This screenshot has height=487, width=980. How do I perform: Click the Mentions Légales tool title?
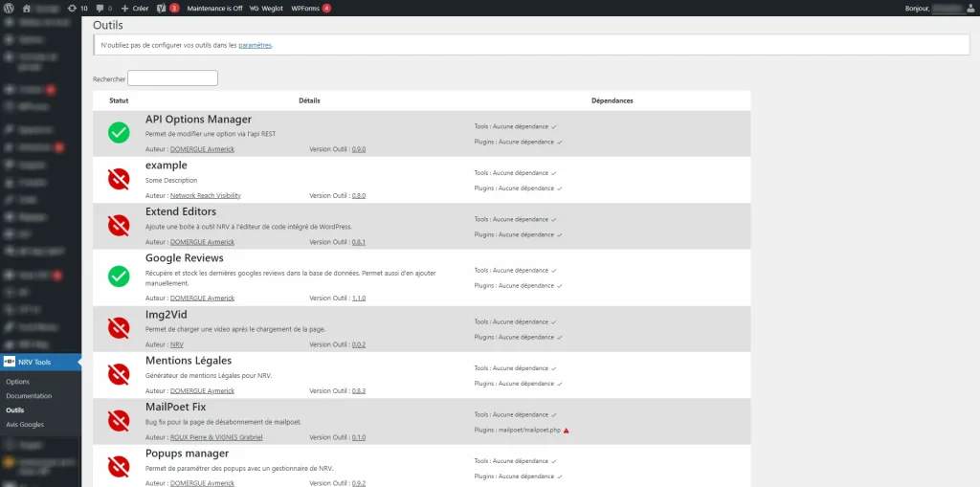pos(189,360)
